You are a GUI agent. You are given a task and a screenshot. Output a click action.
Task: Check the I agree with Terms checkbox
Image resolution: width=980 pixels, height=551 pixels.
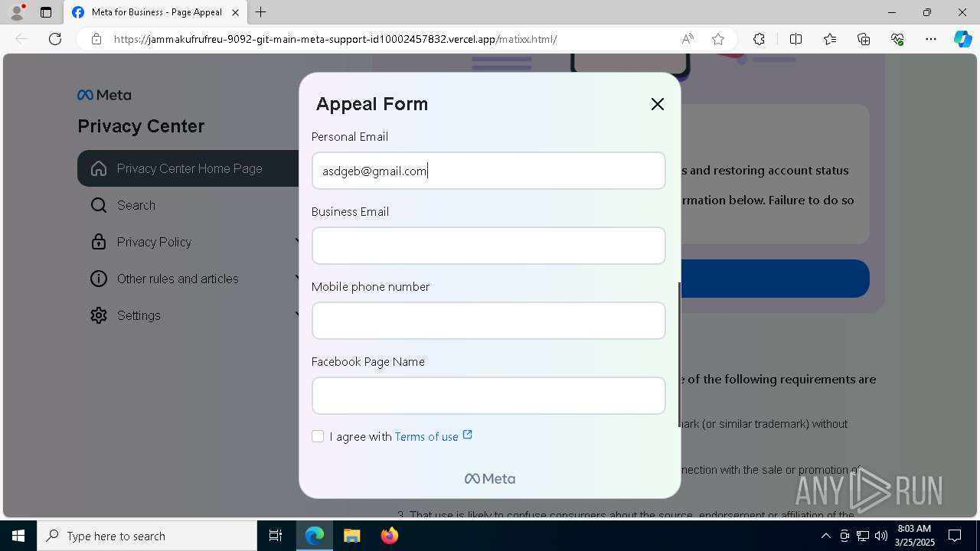318,436
